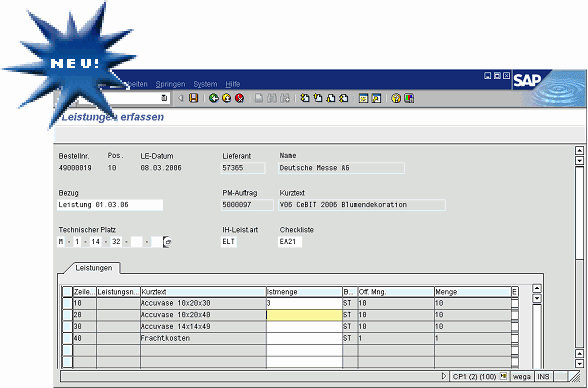Click main window bottom scroll-up arrow
This screenshot has width=588, height=388.
tap(579, 354)
